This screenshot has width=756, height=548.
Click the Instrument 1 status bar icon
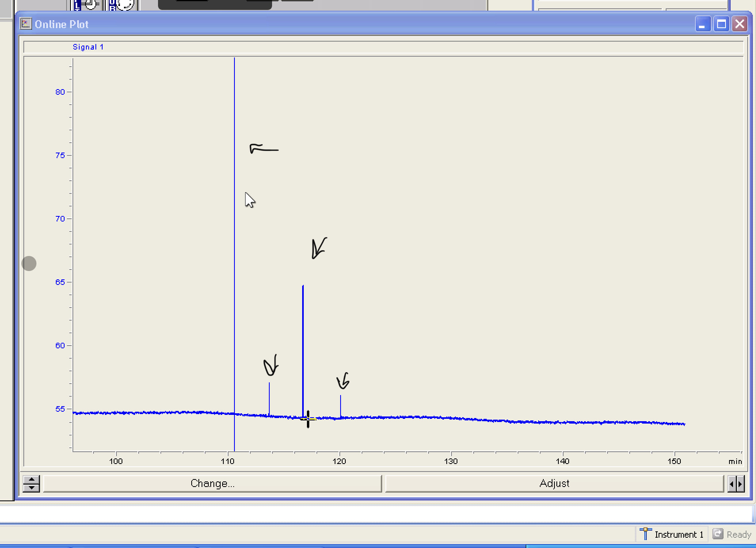point(646,534)
